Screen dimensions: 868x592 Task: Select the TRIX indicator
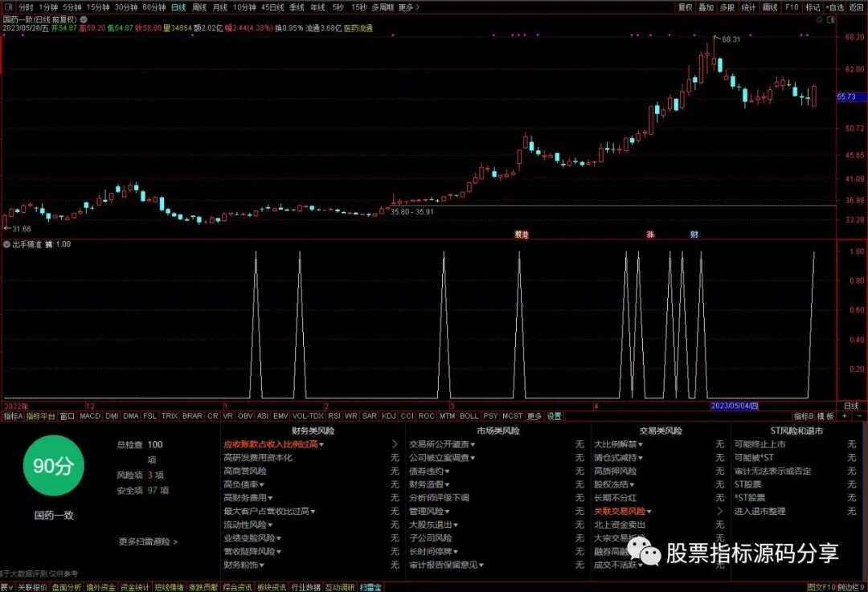pyautogui.click(x=170, y=416)
